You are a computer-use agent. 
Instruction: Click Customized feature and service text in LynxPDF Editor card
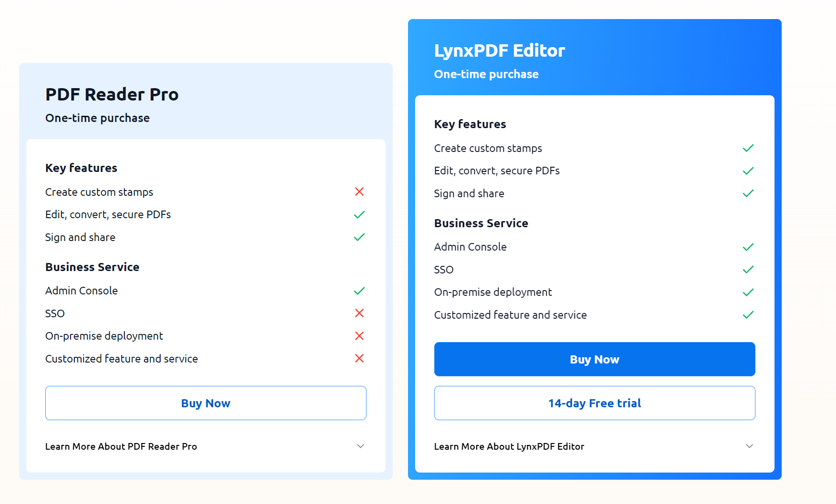[510, 315]
